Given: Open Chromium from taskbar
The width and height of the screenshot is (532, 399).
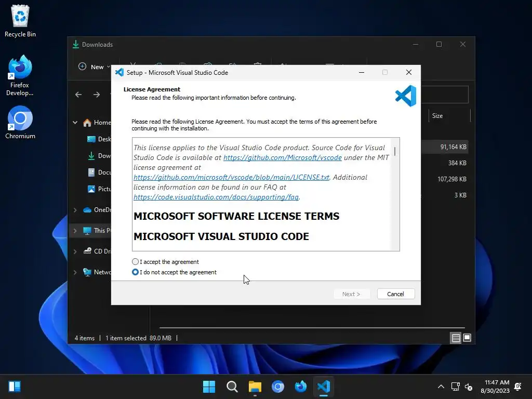Looking at the screenshot, I should (278, 387).
